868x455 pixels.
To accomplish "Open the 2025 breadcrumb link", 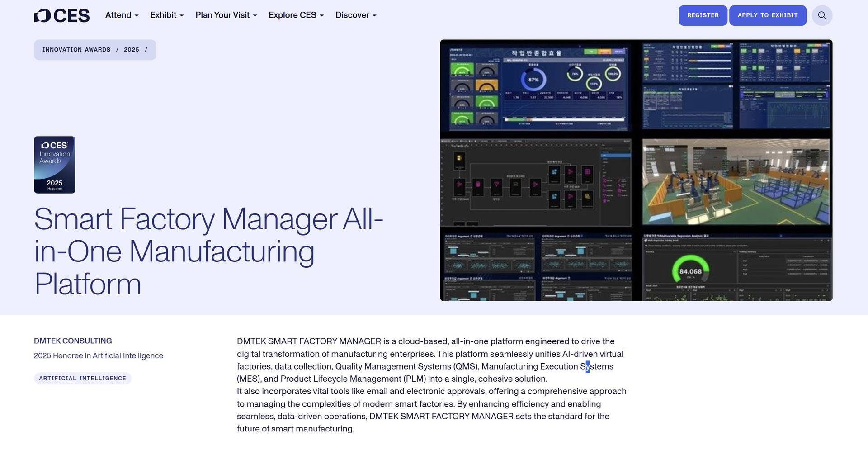I will click(132, 50).
